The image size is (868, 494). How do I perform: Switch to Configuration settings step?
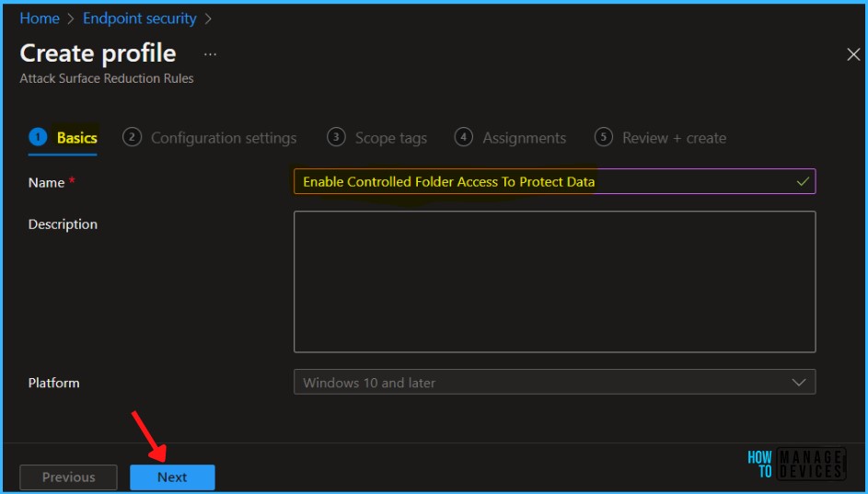pos(209,138)
